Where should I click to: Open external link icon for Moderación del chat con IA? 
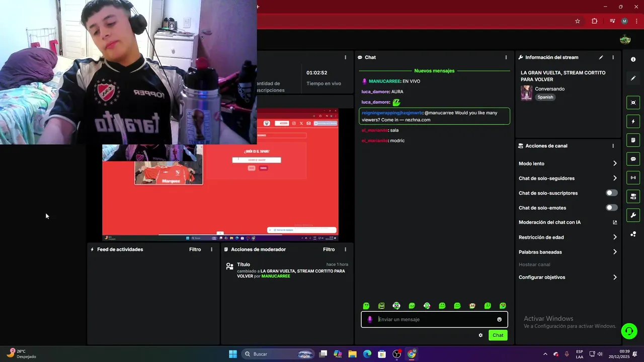point(615,222)
